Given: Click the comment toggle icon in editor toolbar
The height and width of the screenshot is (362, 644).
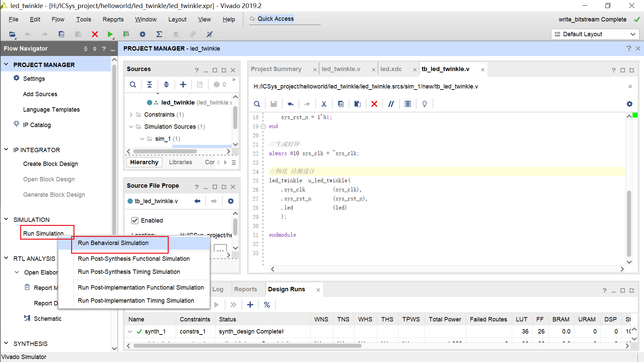Looking at the screenshot, I should click(391, 104).
